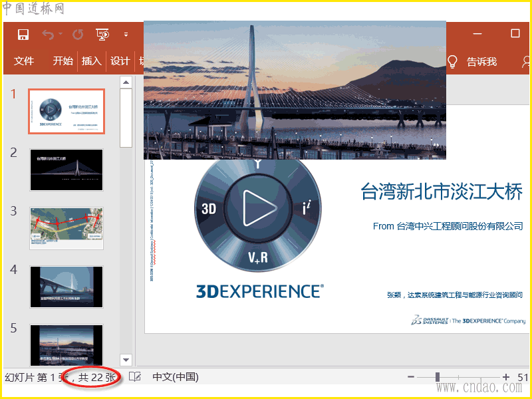Start slideshow from beginning icon
Screen dimensions: 532x399
(102, 35)
